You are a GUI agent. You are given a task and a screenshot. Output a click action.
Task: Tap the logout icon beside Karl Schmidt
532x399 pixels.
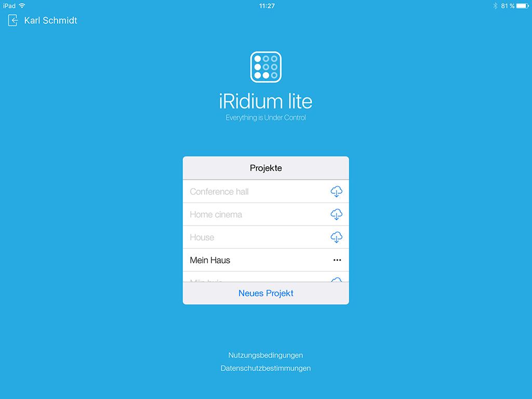pyautogui.click(x=12, y=20)
